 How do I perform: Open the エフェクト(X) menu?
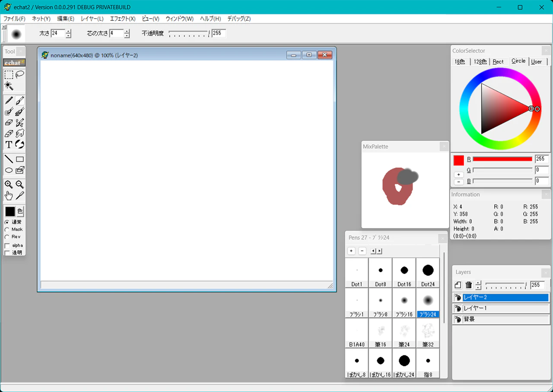(123, 19)
